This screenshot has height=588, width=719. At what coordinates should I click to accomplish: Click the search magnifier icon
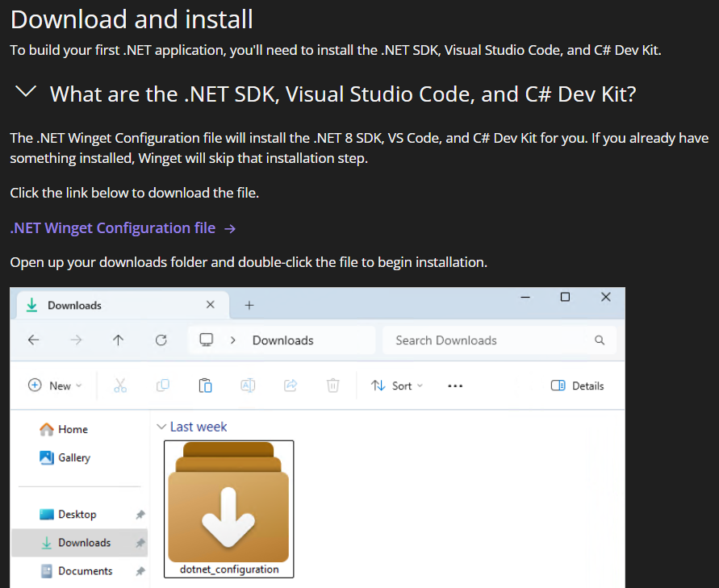600,340
